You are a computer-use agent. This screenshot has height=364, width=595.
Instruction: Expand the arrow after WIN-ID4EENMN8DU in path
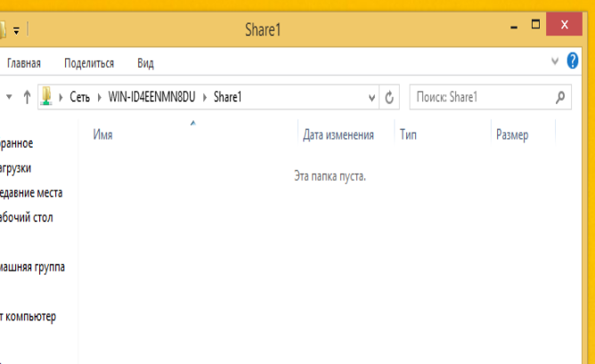[205, 97]
